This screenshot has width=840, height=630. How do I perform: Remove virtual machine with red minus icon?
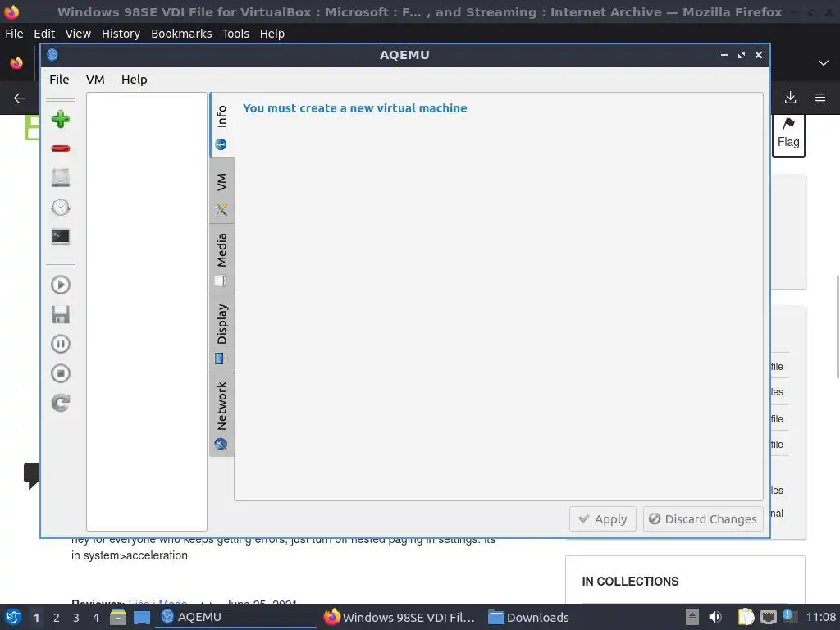click(61, 148)
